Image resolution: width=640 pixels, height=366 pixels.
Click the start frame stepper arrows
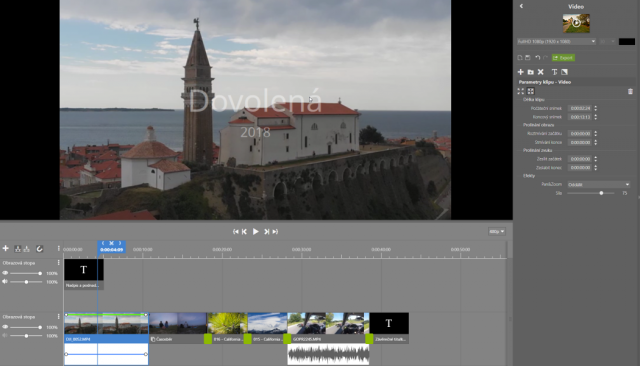tap(596, 109)
